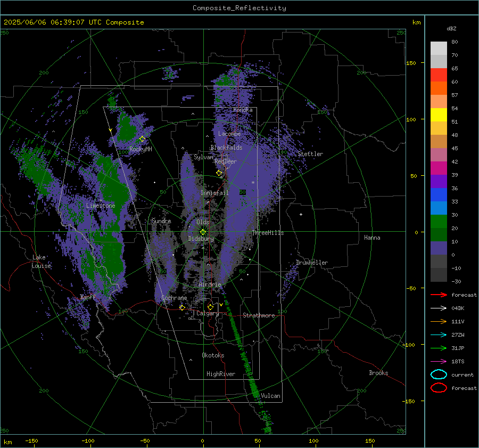Click the Strathmore label

[259, 315]
